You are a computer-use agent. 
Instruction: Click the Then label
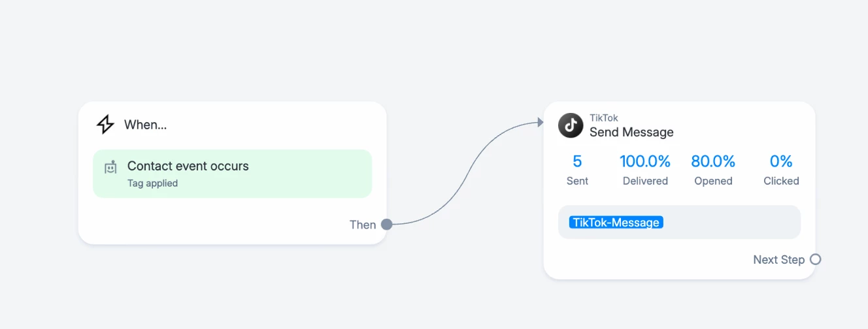coord(363,225)
